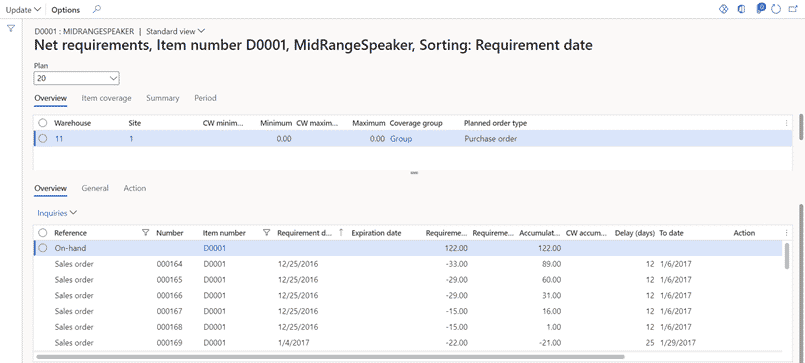Click Number column header
805x363 pixels.
click(x=170, y=233)
